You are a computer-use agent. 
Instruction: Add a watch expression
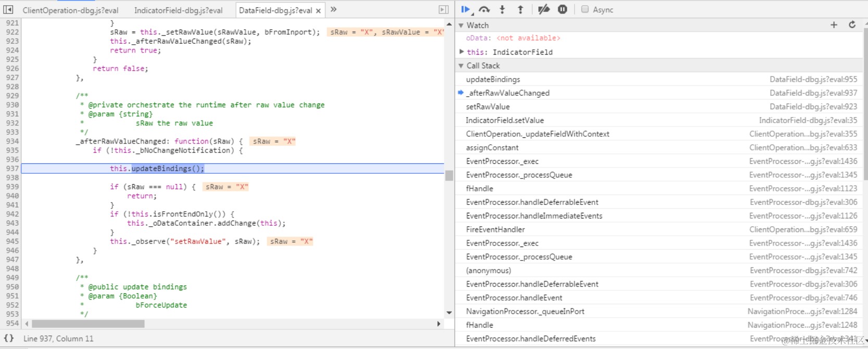(834, 25)
